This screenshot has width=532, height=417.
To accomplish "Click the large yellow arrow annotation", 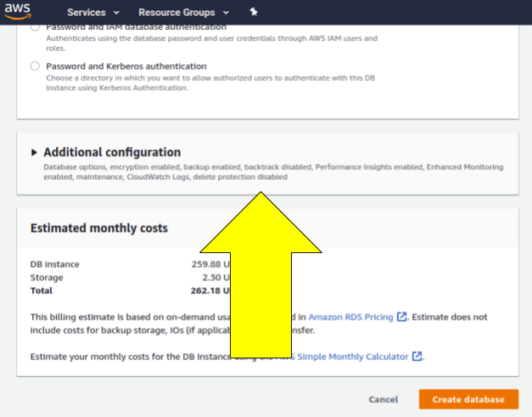I will tap(260, 289).
